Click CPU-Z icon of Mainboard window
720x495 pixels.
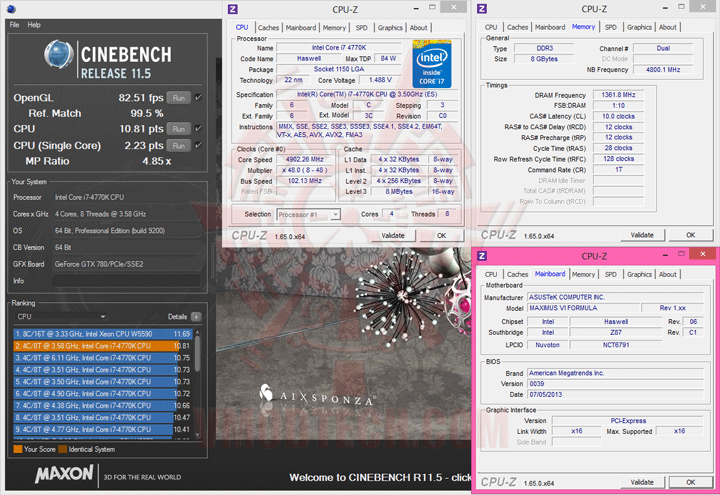482,256
